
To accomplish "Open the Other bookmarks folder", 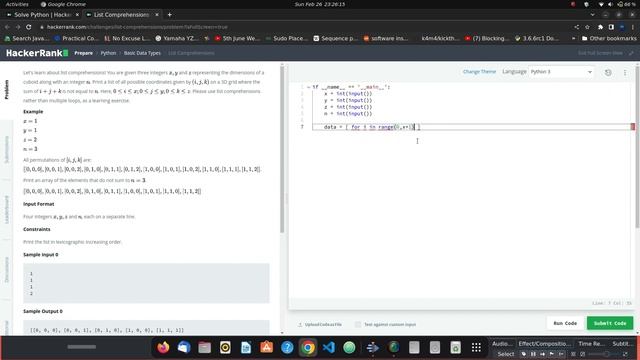I will 609,38.
